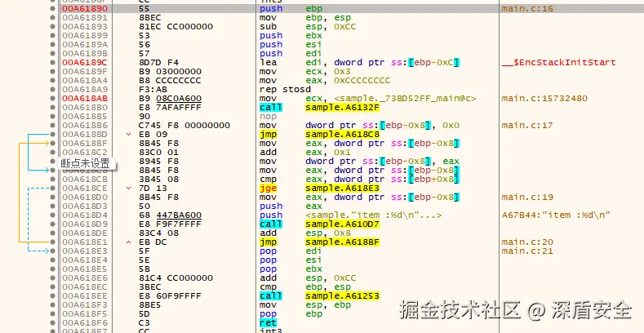Screen dimensions: 644x333
Task: Click comment A67B44:"item :%d\n"
Action: 556,215
